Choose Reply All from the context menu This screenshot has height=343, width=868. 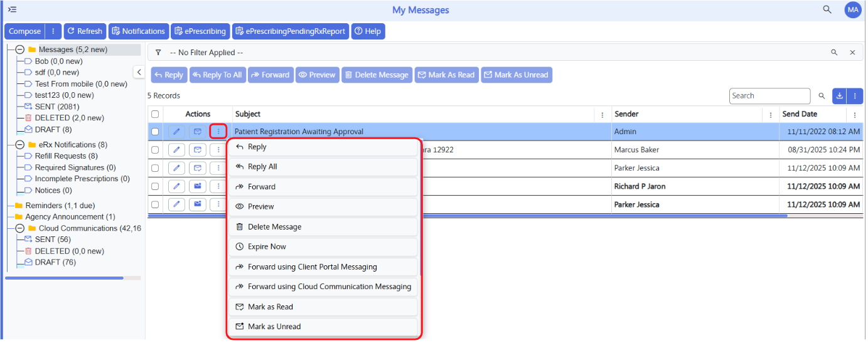coord(324,167)
